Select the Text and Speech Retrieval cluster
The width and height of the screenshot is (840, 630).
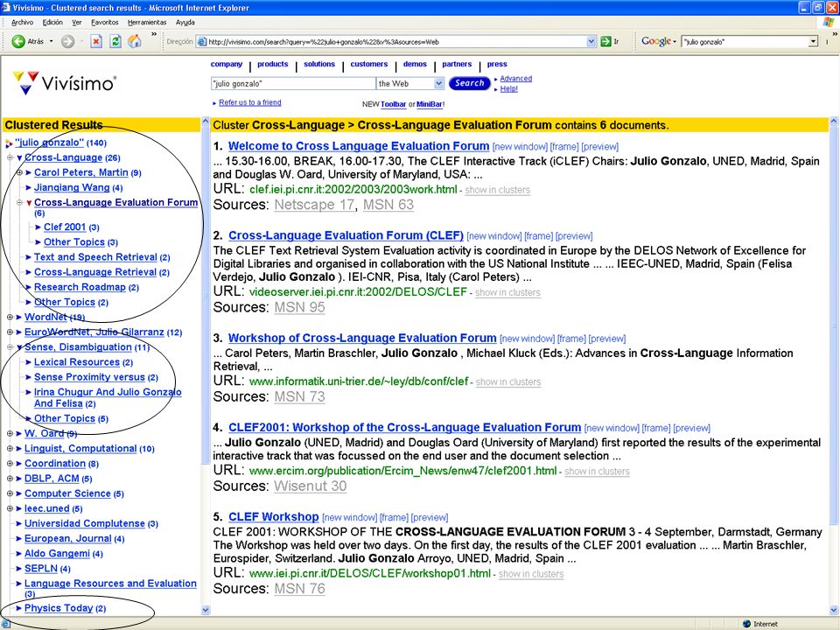[x=95, y=257]
